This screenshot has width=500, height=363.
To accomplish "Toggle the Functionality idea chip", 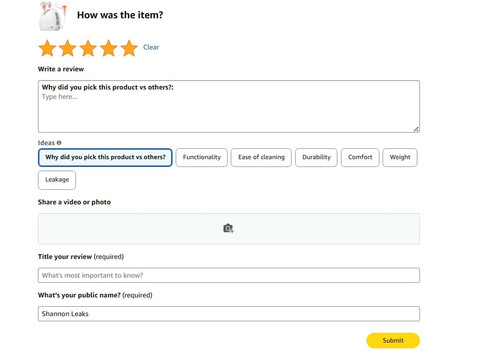I will pos(202,157).
